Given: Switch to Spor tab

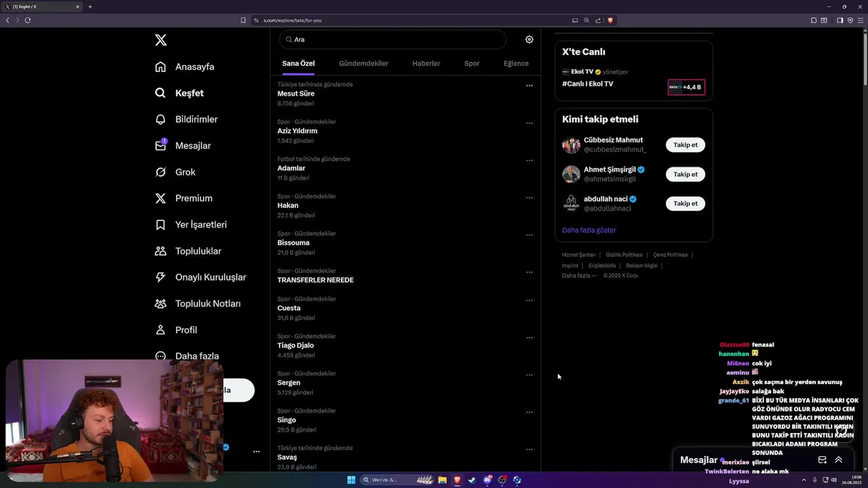Looking at the screenshot, I should click(x=472, y=64).
